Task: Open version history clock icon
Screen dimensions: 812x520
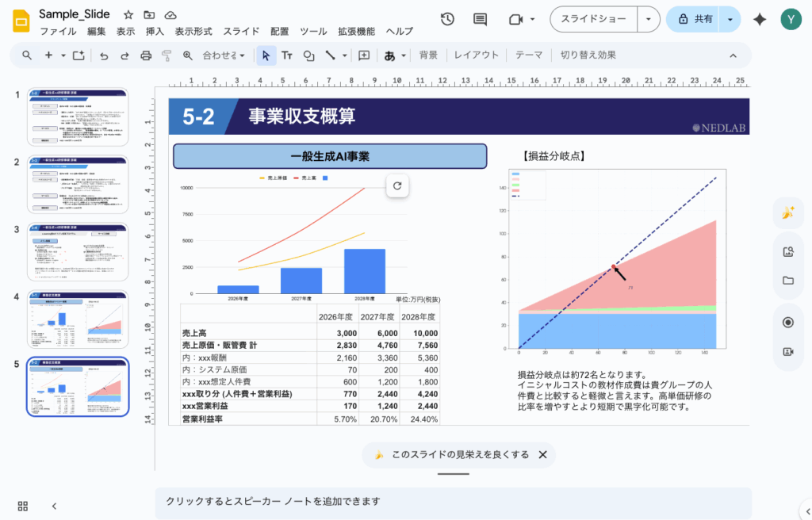Action: point(447,19)
